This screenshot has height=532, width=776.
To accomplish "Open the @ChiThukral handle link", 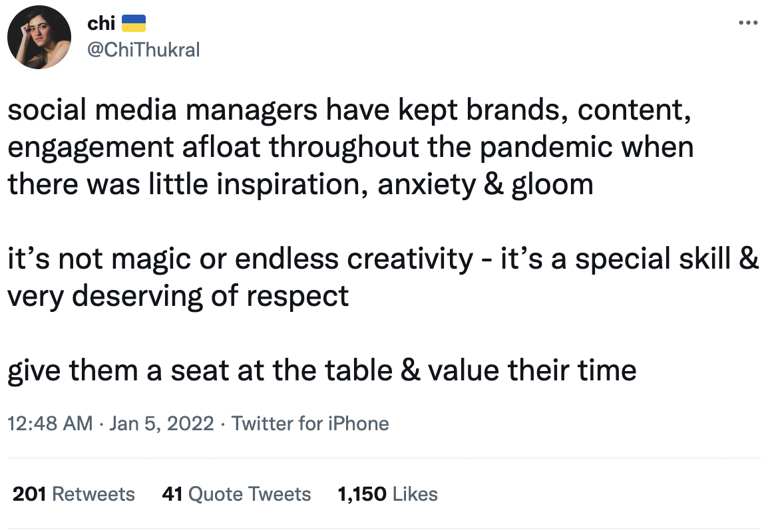I will pyautogui.click(x=143, y=49).
